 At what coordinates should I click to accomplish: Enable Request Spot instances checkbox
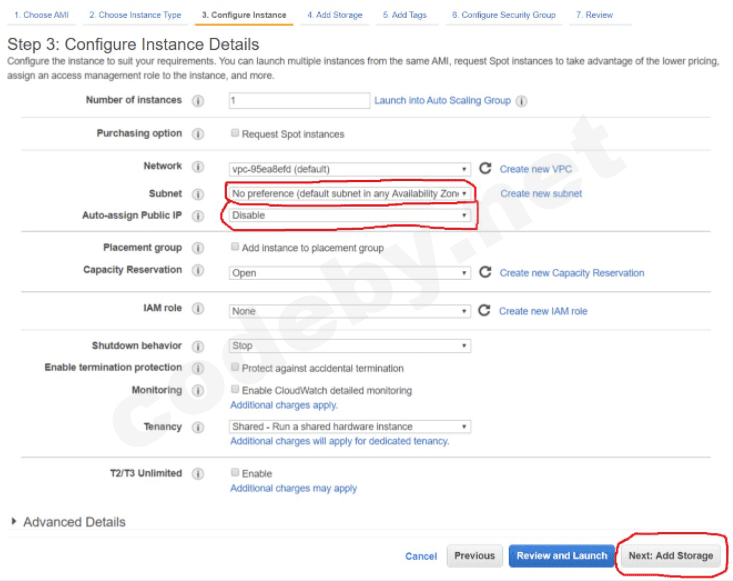pos(235,134)
